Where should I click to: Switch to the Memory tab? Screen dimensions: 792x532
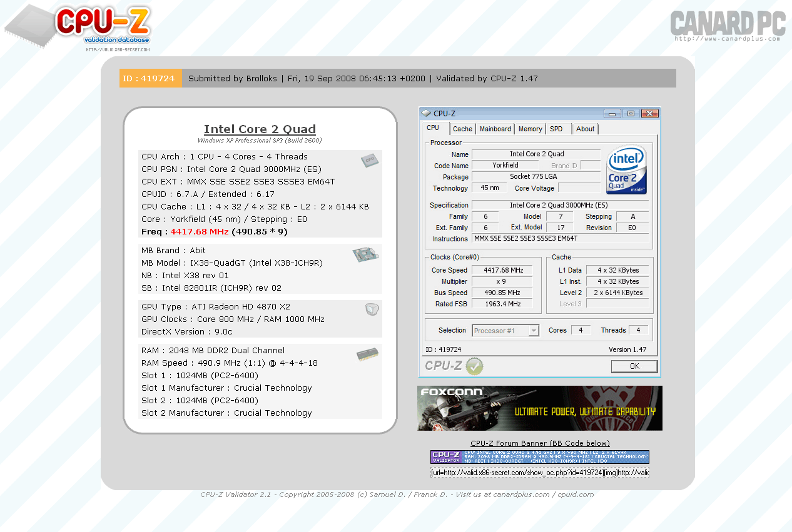coord(531,129)
